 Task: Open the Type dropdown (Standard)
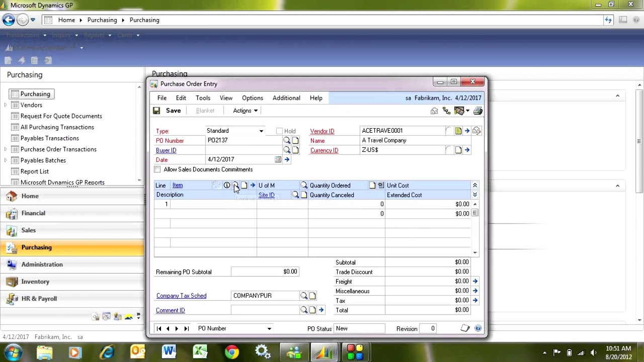(x=261, y=131)
